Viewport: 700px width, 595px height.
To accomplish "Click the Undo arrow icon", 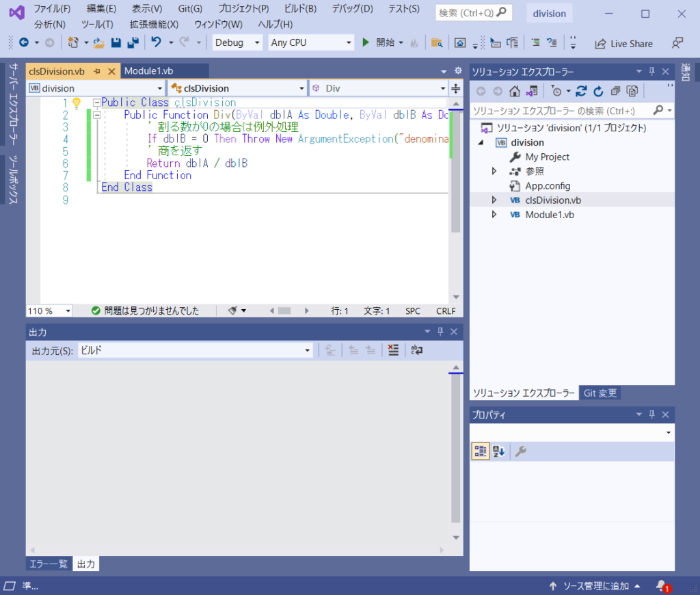I will [156, 42].
